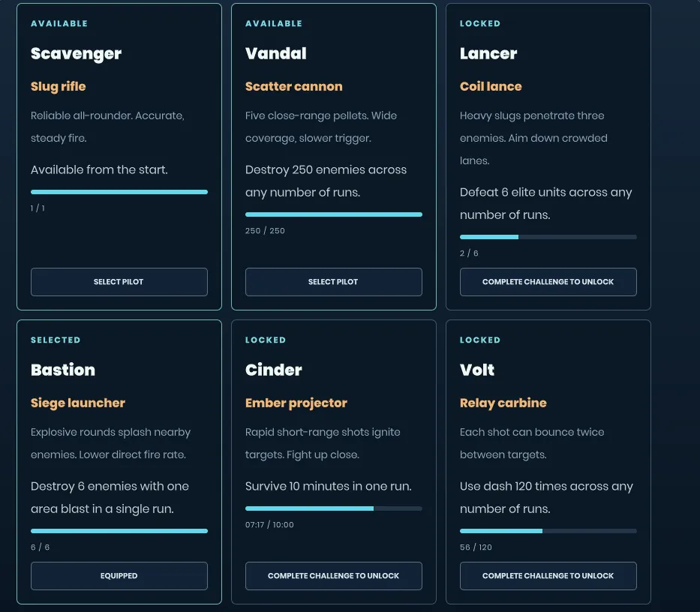
Task: Click the 1 / 1 progress count
Action: click(38, 208)
